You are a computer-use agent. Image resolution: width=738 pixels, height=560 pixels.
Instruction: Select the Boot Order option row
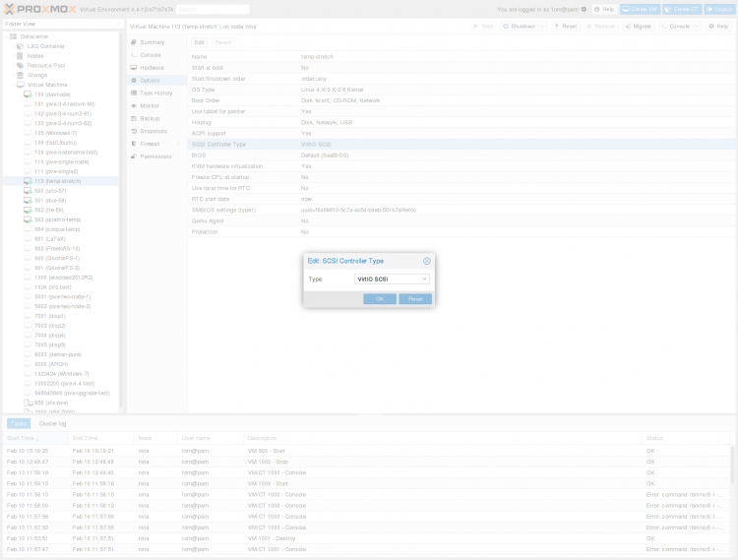461,100
